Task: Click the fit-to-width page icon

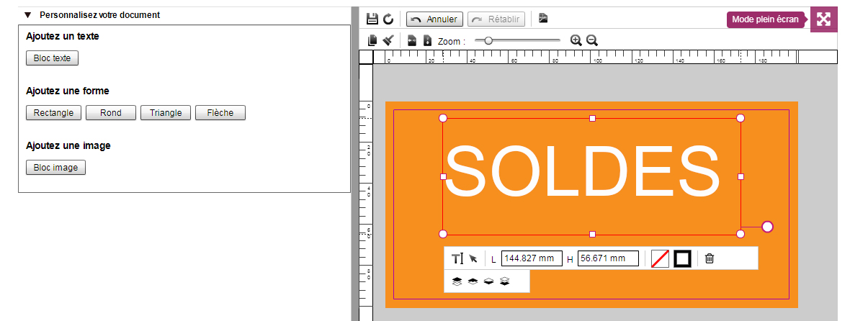Action: click(x=412, y=41)
